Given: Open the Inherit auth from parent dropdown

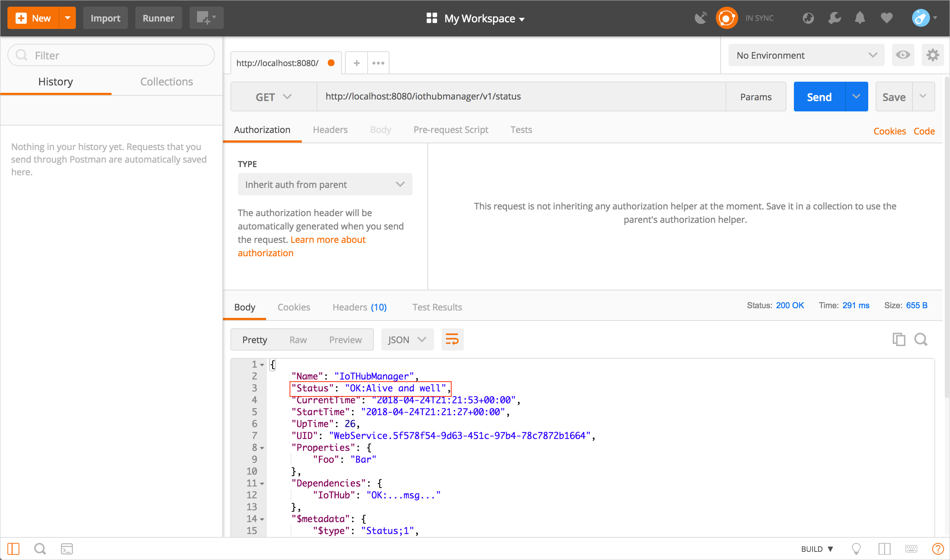Looking at the screenshot, I should click(325, 184).
